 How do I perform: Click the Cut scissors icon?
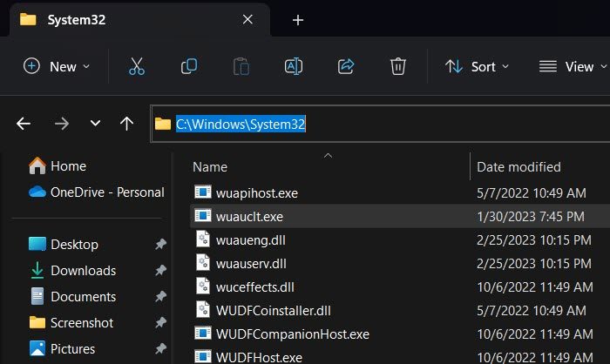point(137,66)
